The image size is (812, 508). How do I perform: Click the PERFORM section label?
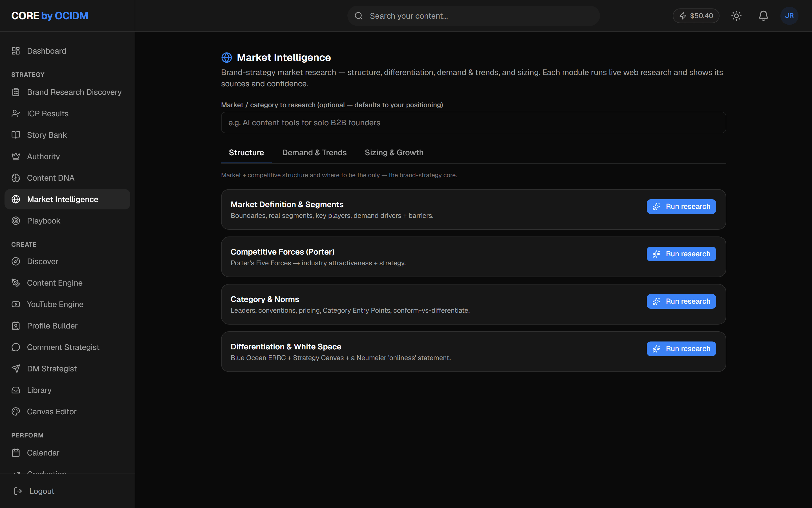click(28, 435)
